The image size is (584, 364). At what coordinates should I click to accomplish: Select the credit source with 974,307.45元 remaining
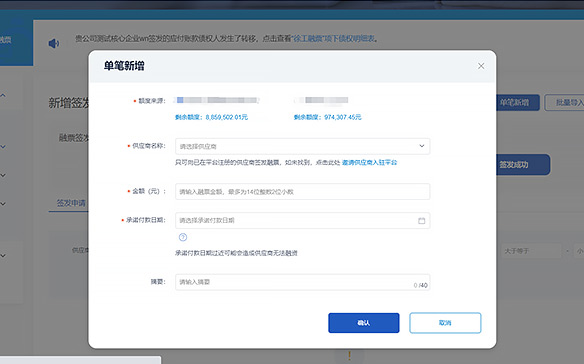pyautogui.click(x=322, y=100)
